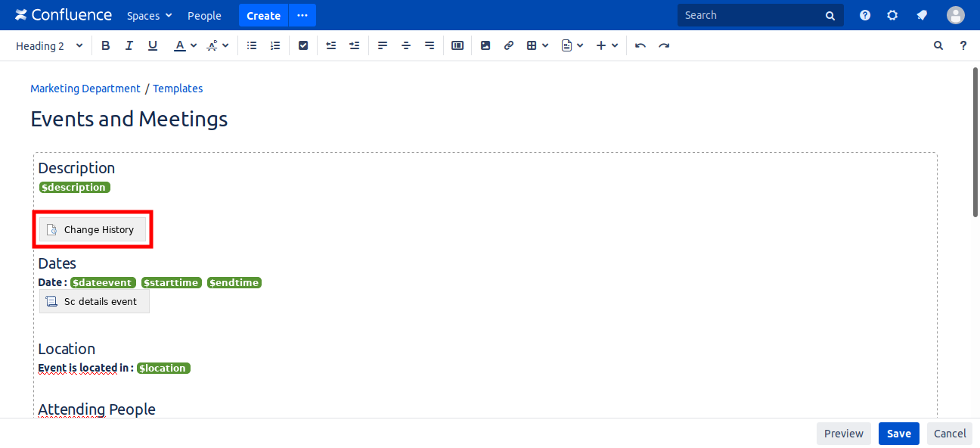Open the Heading 2 paragraph style dropdown
The width and height of the screenshot is (980, 448).
point(49,45)
